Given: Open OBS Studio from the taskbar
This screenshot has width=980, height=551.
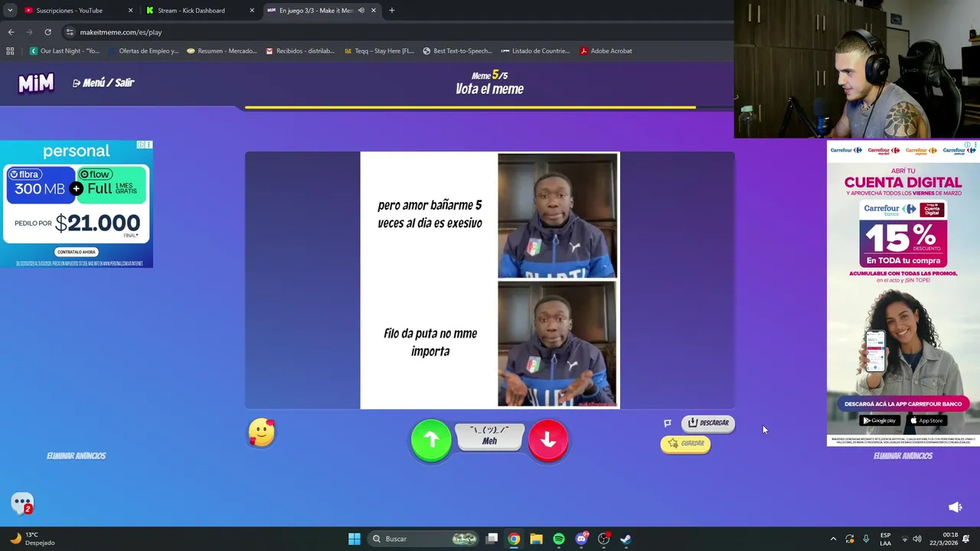Looking at the screenshot, I should tap(603, 539).
